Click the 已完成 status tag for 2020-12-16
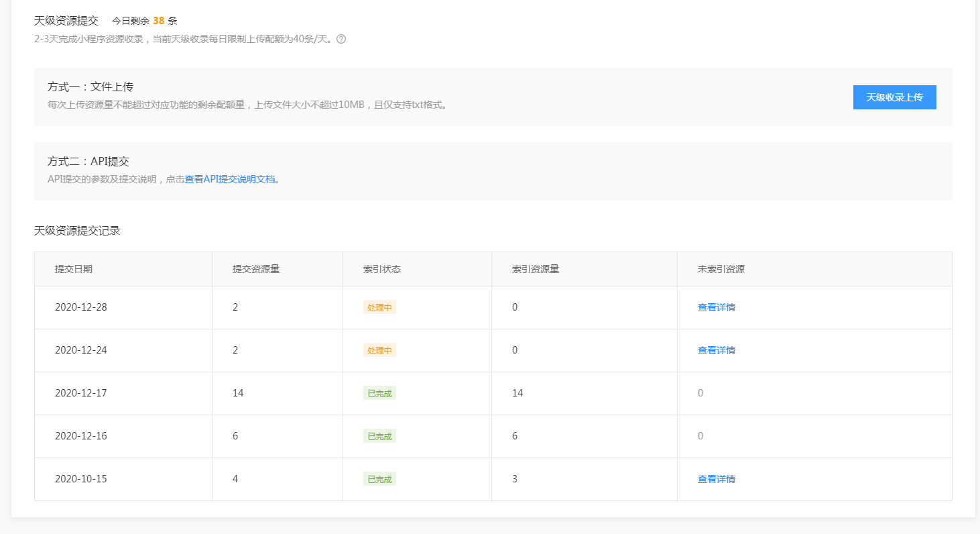Screen dimensions: 980x534 click(x=379, y=436)
